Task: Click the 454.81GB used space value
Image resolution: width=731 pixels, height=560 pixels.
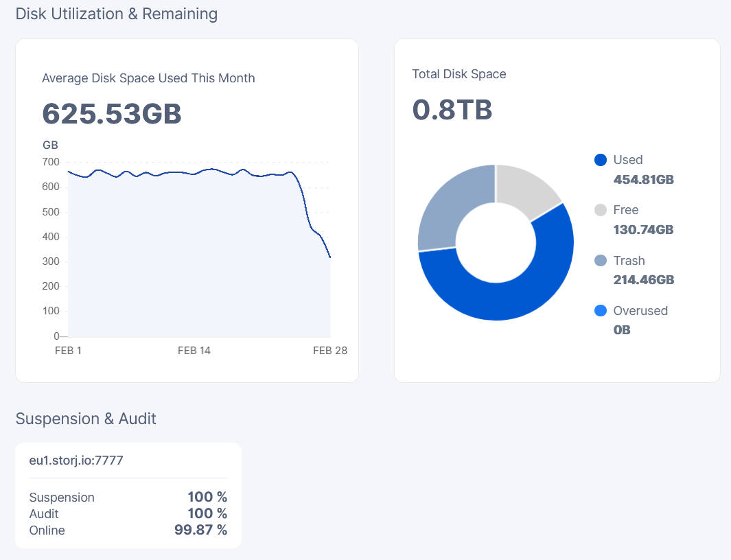Action: (643, 180)
